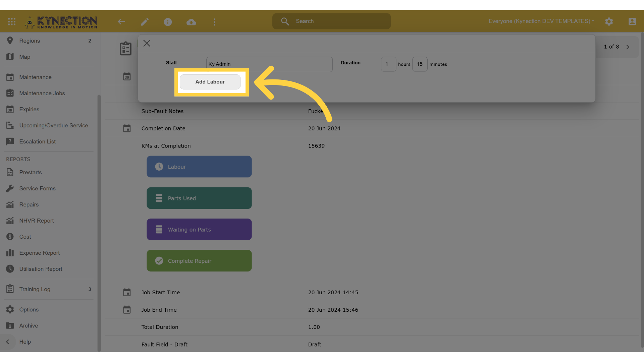Click the Service Forms wrench icon

click(10, 188)
